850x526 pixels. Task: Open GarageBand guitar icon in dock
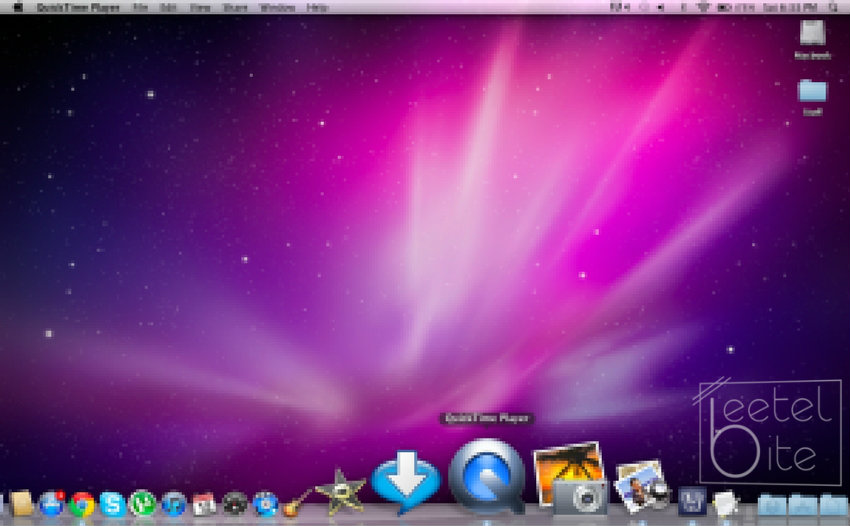(296, 503)
